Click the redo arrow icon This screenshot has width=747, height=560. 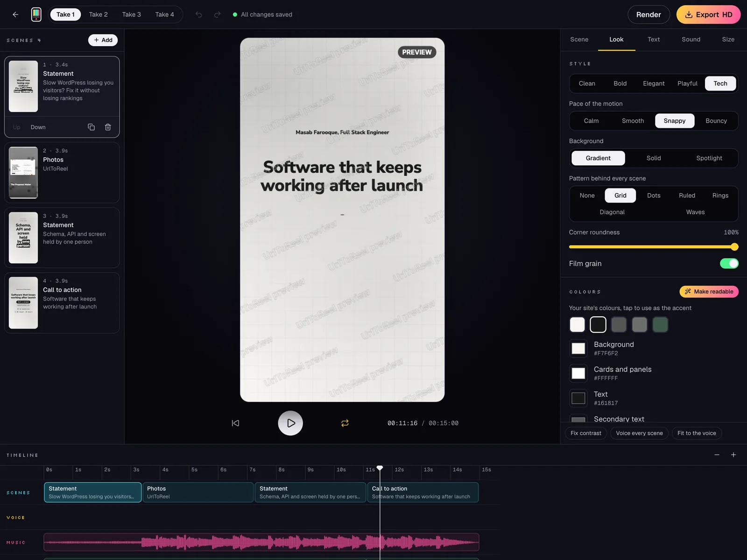pyautogui.click(x=218, y=14)
